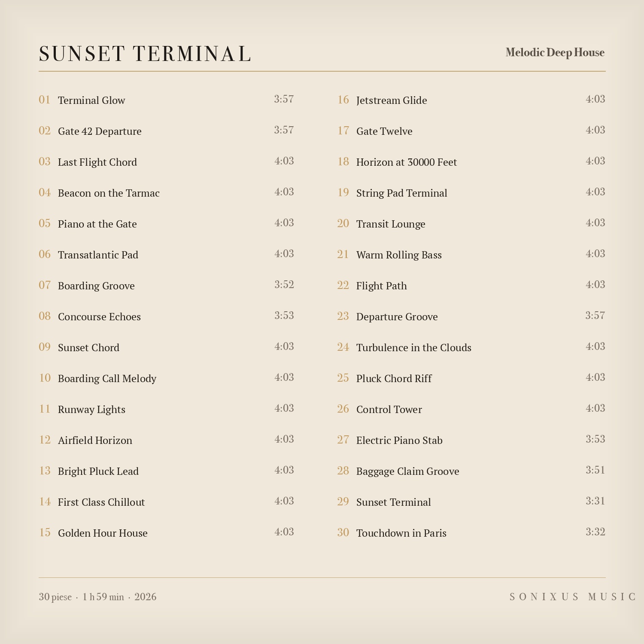
Task: Choose the Departure Groove track title
Action: (397, 316)
